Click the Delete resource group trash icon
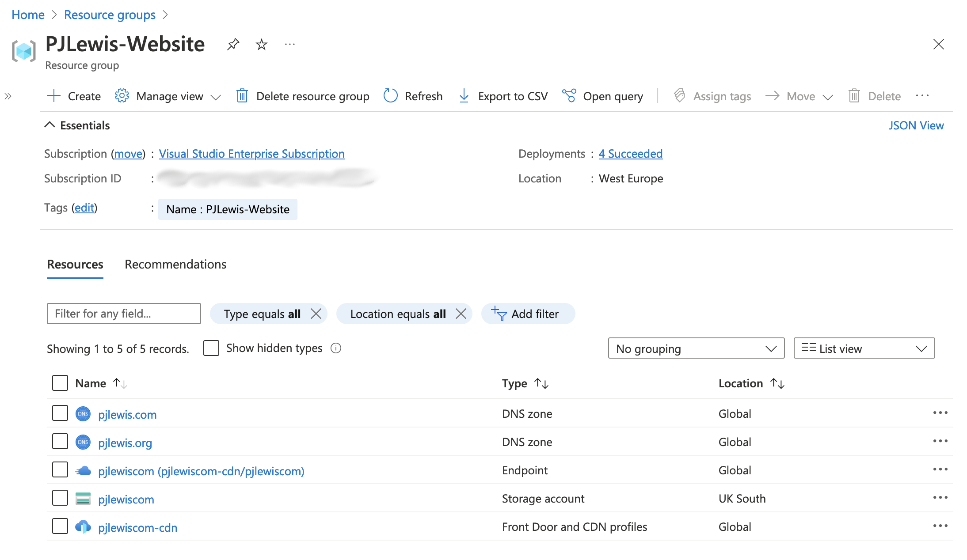This screenshot has width=967, height=560. coord(242,96)
